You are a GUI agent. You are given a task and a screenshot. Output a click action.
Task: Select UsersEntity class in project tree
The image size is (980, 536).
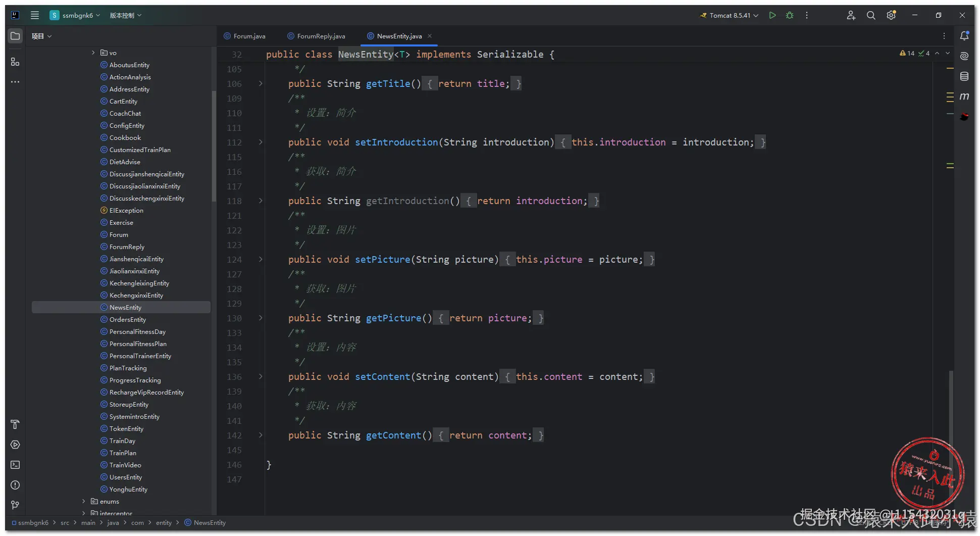coord(126,477)
